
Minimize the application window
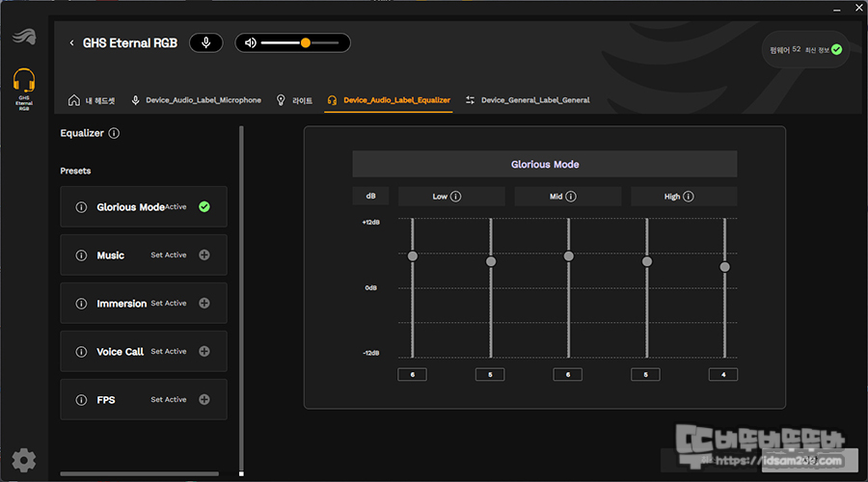click(836, 9)
